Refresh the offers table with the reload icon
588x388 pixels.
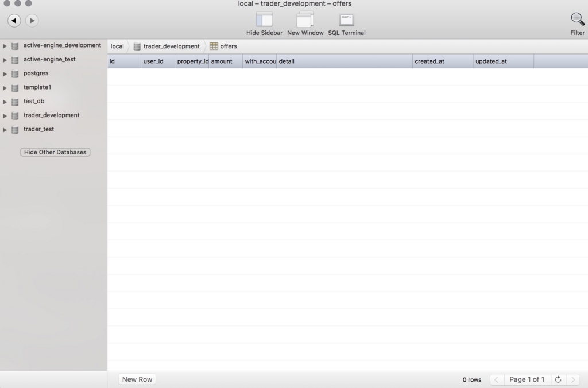tap(558, 379)
